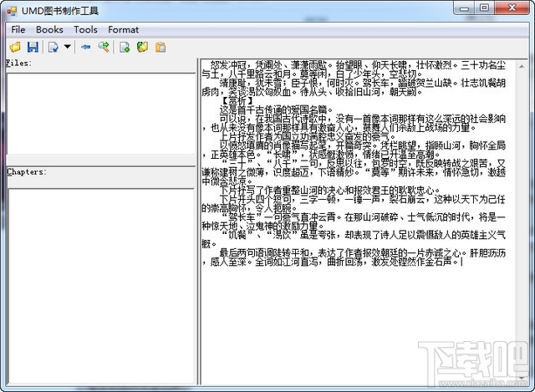Click the clipboard paste toolbar icon

pos(160,47)
